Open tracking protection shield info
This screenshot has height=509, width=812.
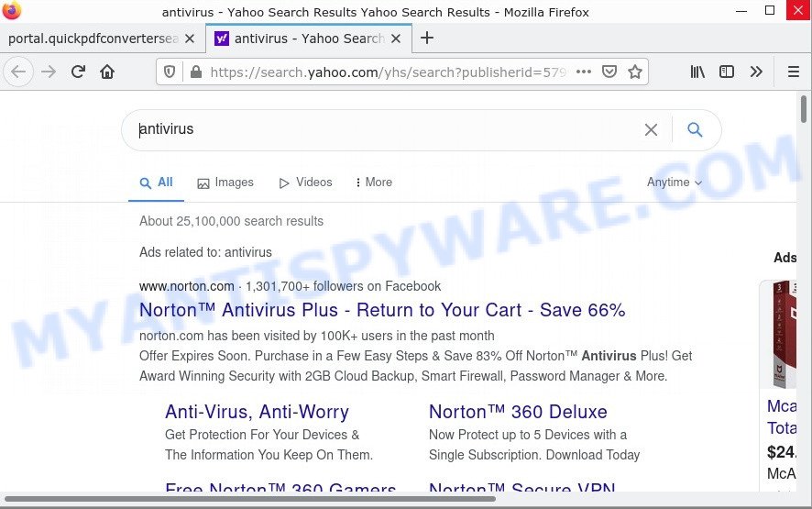(170, 72)
